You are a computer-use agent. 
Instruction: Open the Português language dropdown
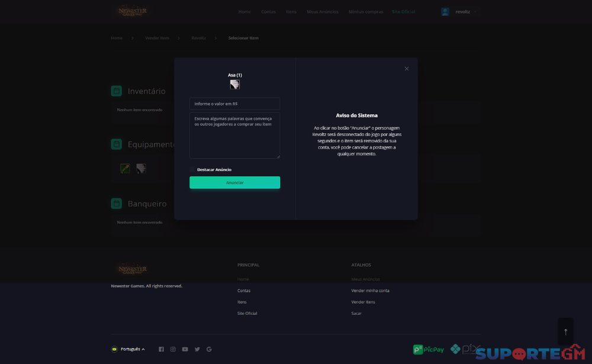pos(128,349)
